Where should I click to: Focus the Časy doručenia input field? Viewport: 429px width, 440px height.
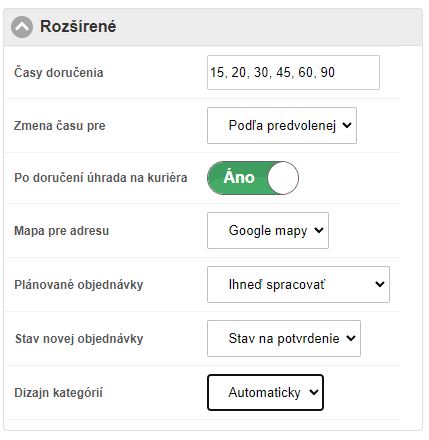(x=293, y=72)
